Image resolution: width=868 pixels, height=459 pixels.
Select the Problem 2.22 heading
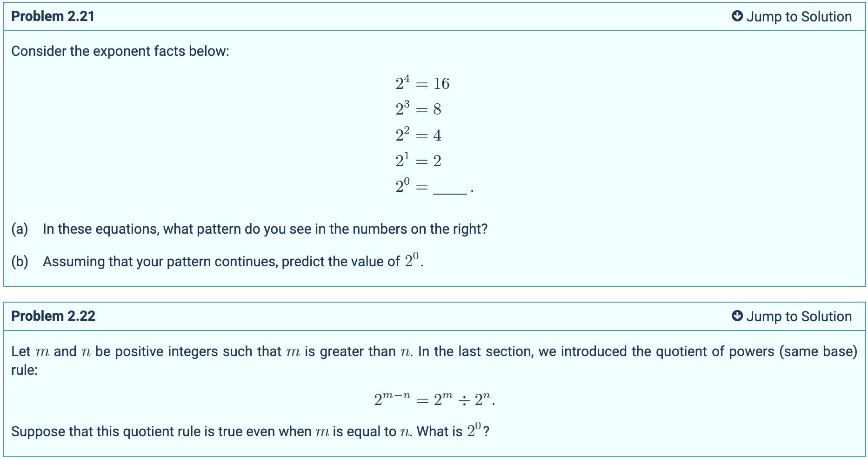[53, 316]
